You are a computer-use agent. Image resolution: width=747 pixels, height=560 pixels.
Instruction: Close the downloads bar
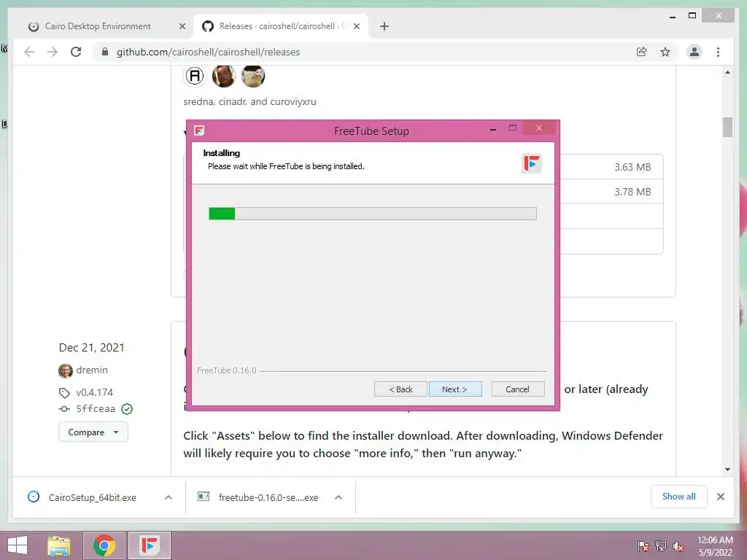click(x=720, y=497)
